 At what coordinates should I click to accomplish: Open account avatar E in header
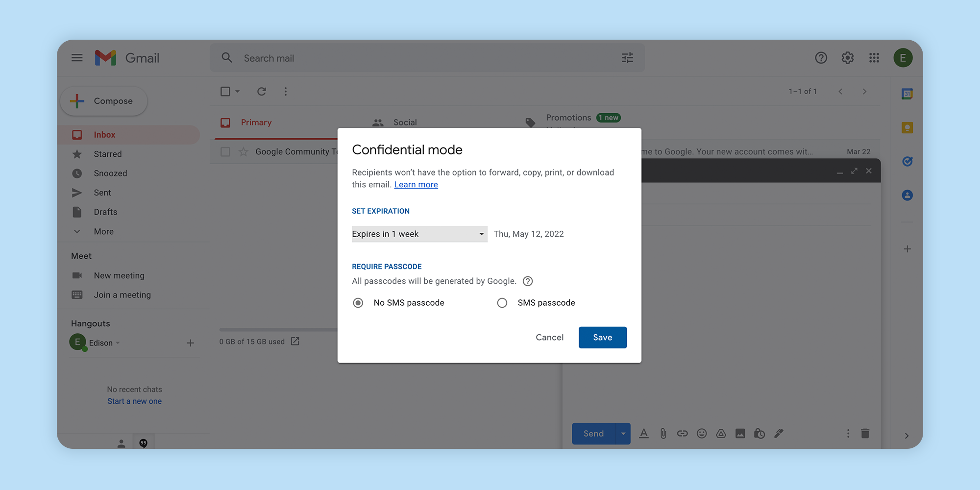point(903,58)
